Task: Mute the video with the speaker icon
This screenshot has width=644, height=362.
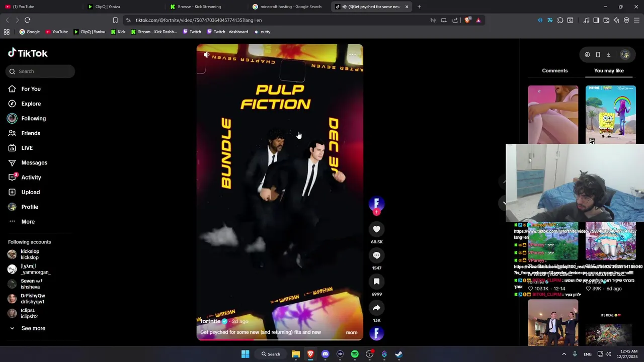Action: point(206,55)
